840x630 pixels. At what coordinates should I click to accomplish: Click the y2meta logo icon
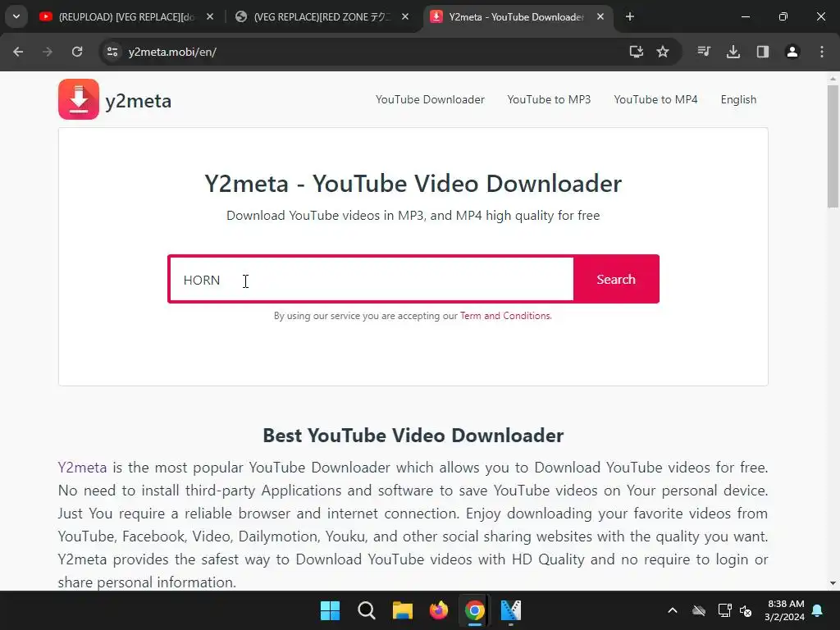click(x=79, y=99)
